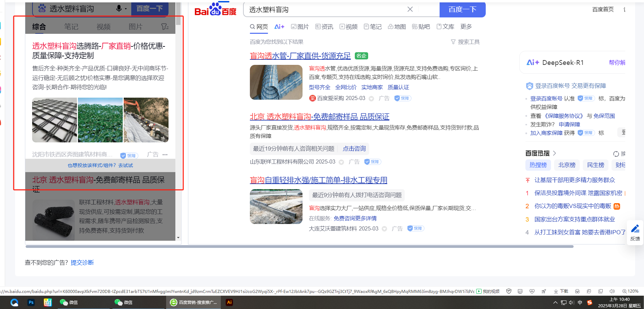Open the blue drainage pipe thumbnail
The width and height of the screenshot is (644, 309).
[276, 82]
